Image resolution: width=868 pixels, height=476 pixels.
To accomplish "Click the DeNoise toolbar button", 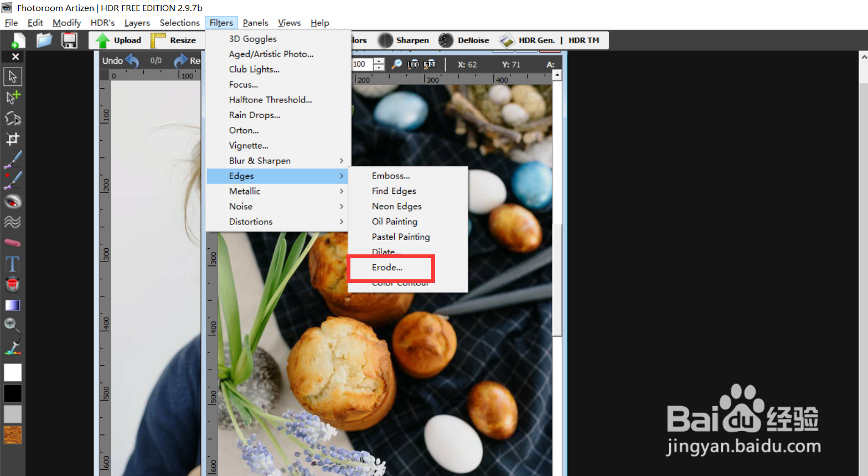I will (x=464, y=40).
